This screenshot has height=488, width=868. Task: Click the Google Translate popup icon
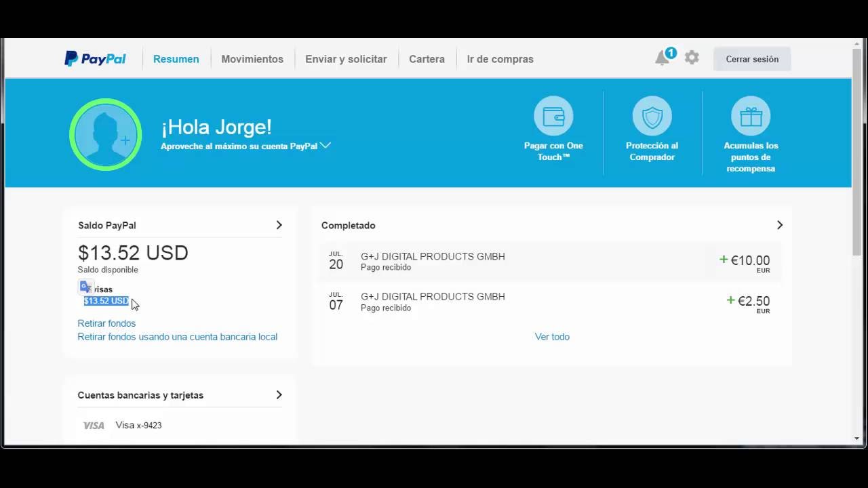pyautogui.click(x=85, y=287)
